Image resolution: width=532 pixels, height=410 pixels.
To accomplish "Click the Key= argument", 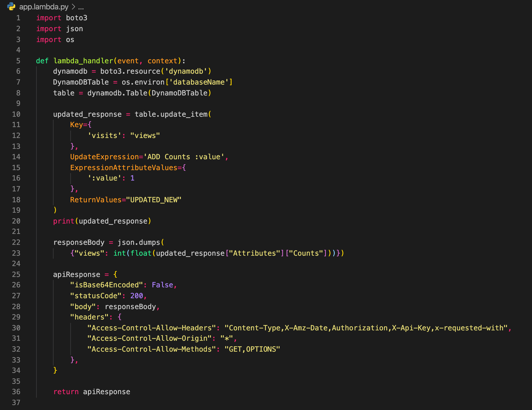I will (x=79, y=125).
